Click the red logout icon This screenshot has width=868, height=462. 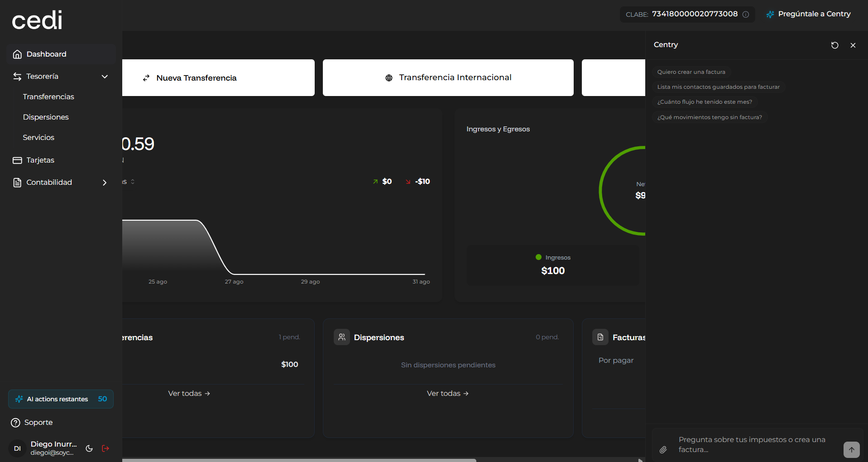pyautogui.click(x=106, y=448)
